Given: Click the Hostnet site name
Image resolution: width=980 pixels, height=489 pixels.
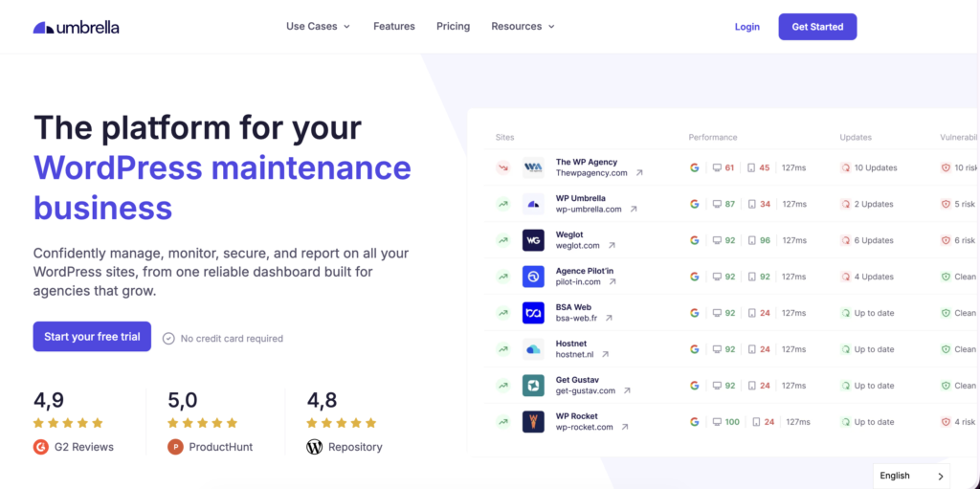Looking at the screenshot, I should pyautogui.click(x=571, y=344).
